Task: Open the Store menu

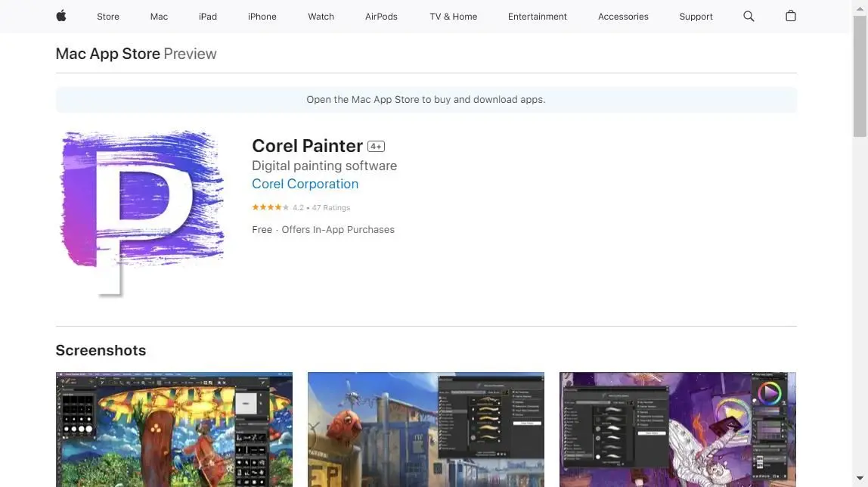Action: (107, 16)
